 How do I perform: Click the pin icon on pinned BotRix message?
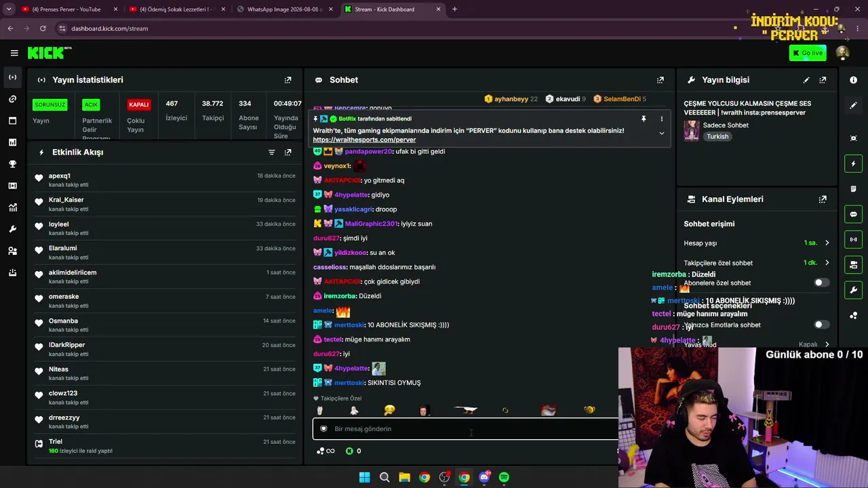pyautogui.click(x=643, y=119)
